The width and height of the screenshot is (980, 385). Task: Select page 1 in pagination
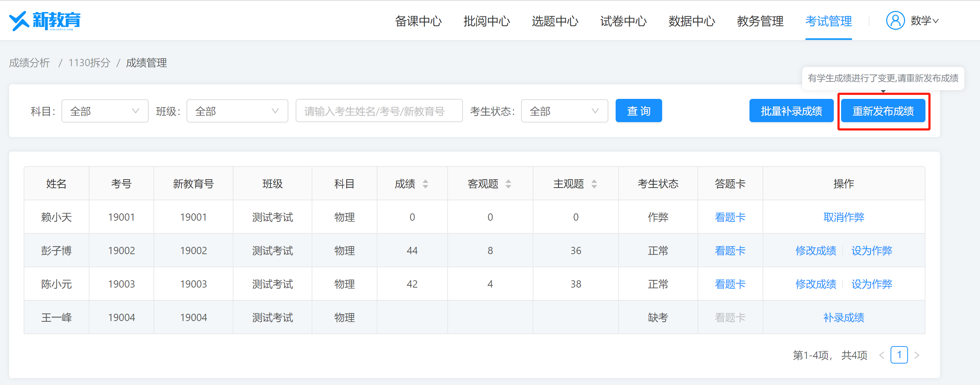click(899, 355)
